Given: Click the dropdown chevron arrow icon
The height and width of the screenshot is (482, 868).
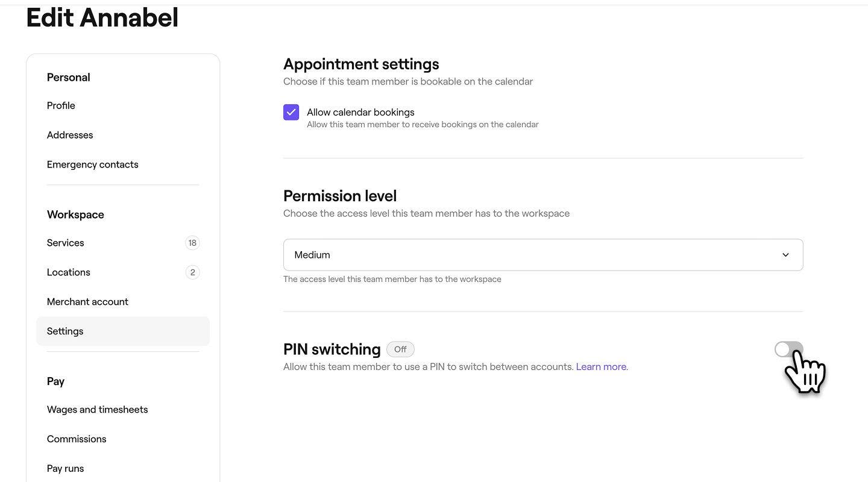Looking at the screenshot, I should click(785, 255).
